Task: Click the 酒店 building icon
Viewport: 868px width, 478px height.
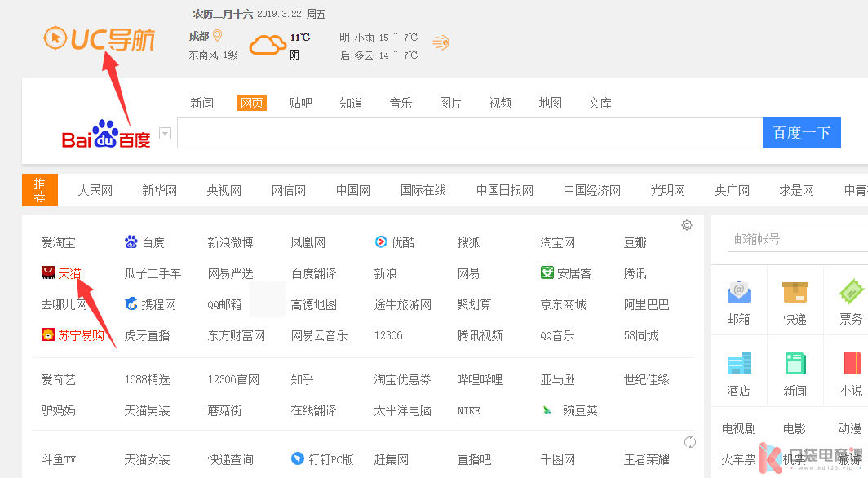Action: 738,364
